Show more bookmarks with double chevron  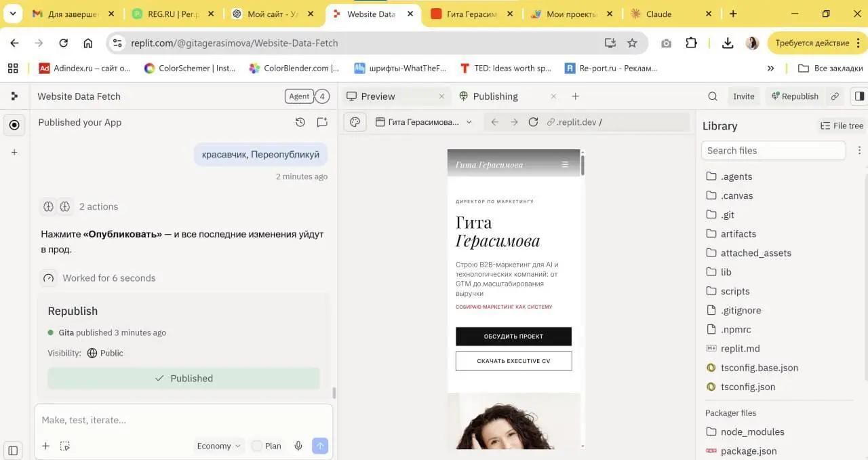click(x=770, y=68)
